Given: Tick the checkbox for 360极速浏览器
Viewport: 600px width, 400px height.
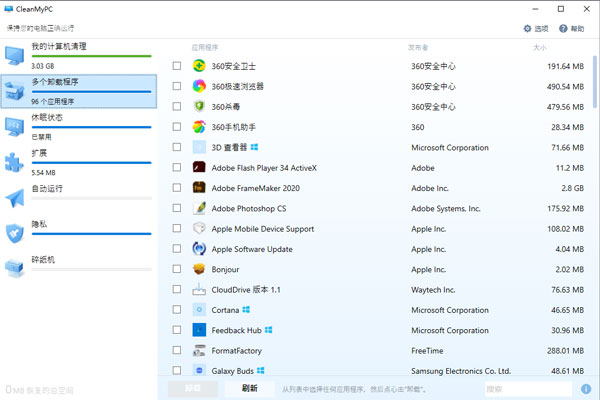Looking at the screenshot, I should [x=177, y=86].
